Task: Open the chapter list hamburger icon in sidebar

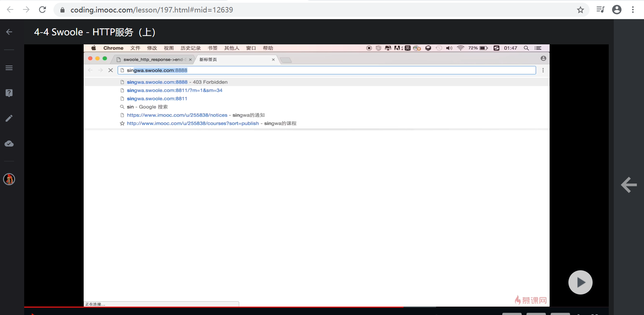Action: click(x=9, y=68)
